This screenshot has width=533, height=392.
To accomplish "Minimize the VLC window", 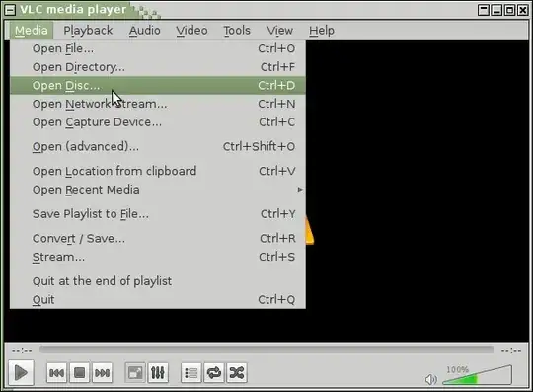I will (x=496, y=10).
